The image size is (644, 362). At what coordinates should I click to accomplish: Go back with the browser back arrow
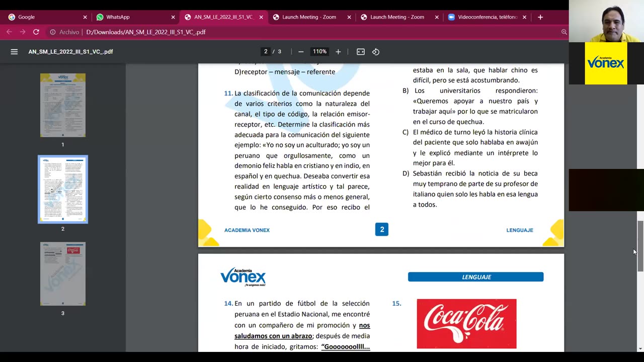tap(9, 32)
